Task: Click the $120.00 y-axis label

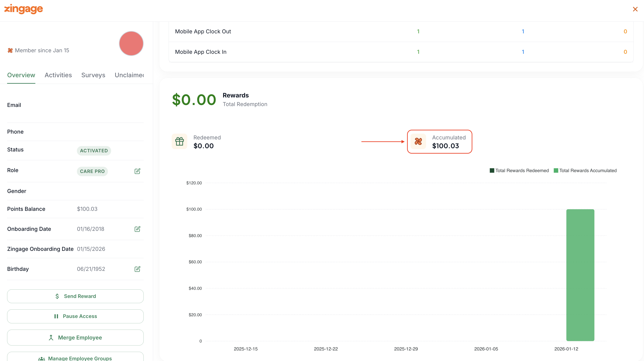Action: [x=194, y=183]
